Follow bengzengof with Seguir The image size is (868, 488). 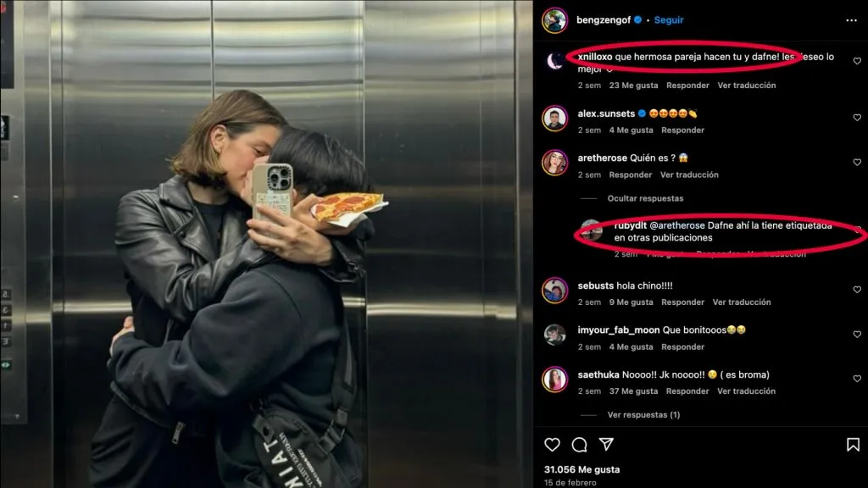click(x=669, y=20)
